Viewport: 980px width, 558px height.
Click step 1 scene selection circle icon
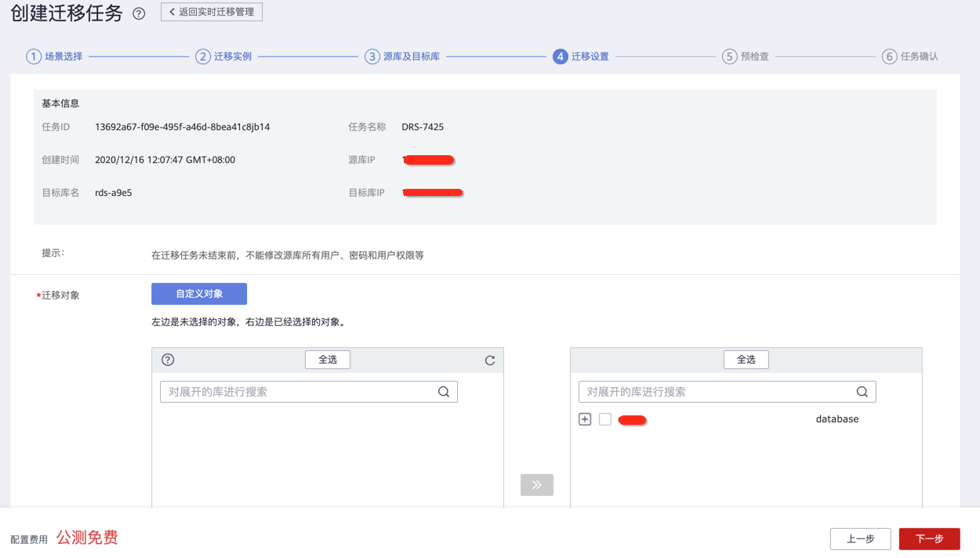coord(34,56)
